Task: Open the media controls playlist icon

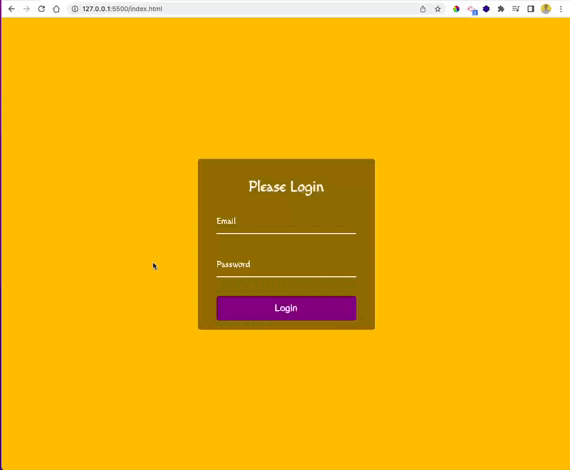Action: 516,9
